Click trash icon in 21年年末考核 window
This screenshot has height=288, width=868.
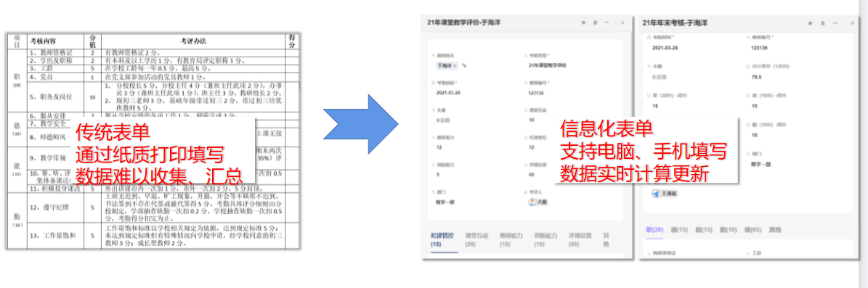(823, 23)
